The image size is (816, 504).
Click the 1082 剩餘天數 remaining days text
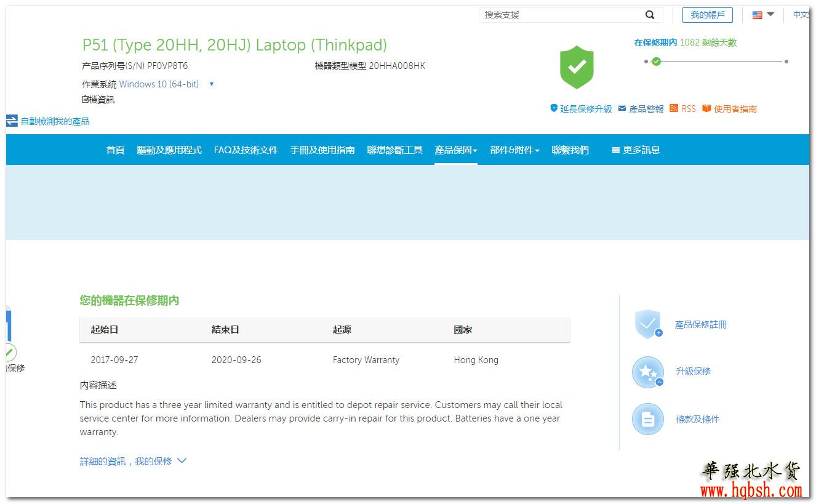708,42
